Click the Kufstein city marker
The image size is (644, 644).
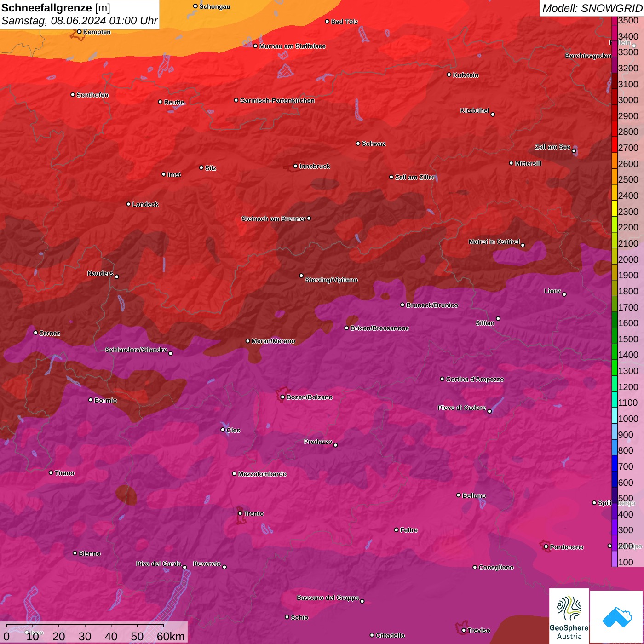pos(449,75)
